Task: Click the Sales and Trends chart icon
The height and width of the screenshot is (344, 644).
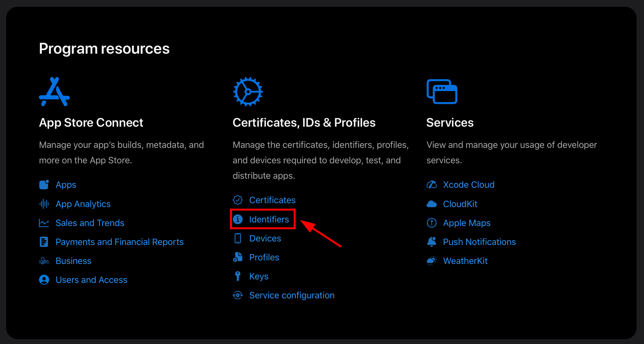Action: click(44, 222)
